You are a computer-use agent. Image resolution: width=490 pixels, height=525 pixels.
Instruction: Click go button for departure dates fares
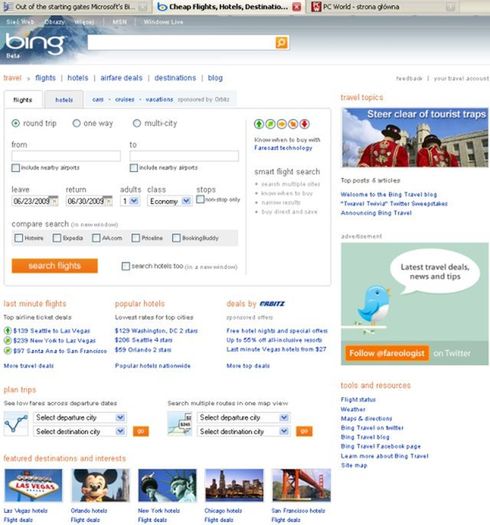(141, 431)
